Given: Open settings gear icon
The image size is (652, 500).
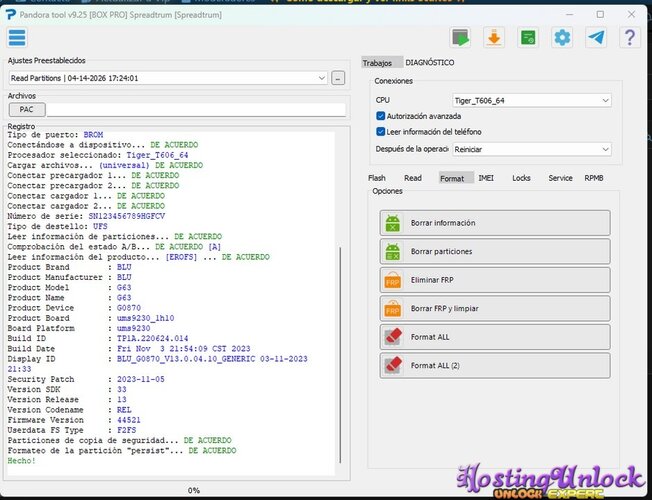Looking at the screenshot, I should coord(562,38).
